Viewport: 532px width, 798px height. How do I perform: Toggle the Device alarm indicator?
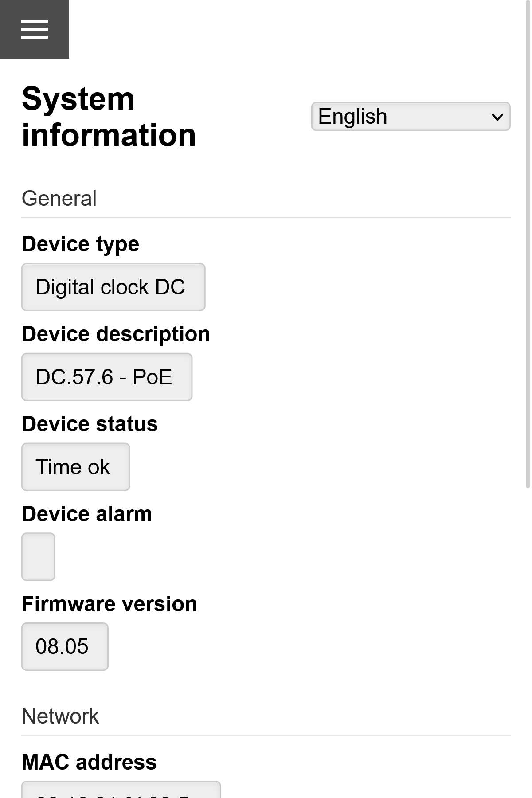click(x=38, y=557)
